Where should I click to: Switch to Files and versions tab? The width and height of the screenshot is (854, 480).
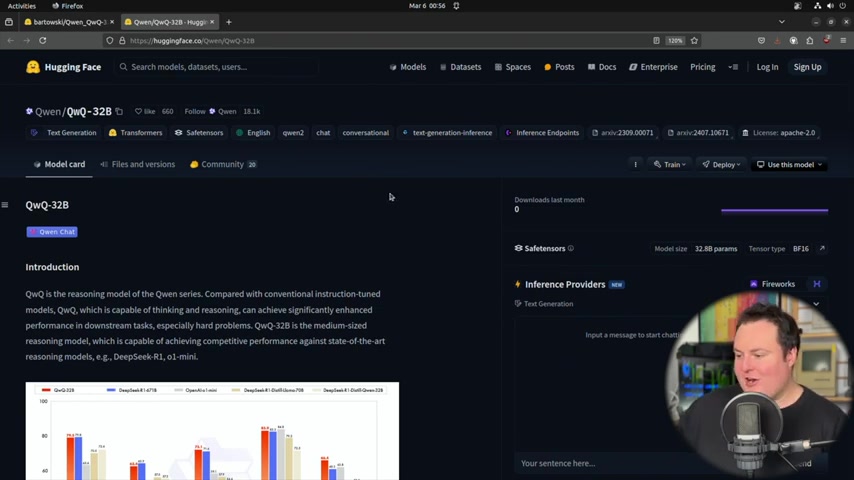tap(138, 164)
